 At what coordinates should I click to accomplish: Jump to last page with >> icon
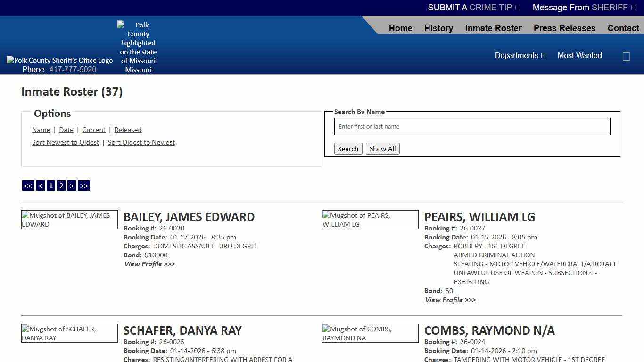tap(84, 185)
